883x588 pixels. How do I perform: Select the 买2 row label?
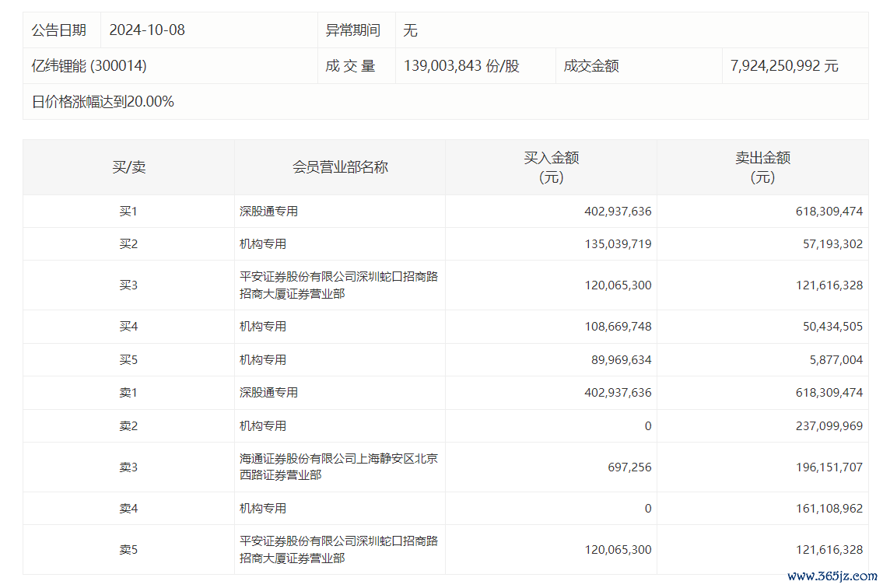point(128,244)
